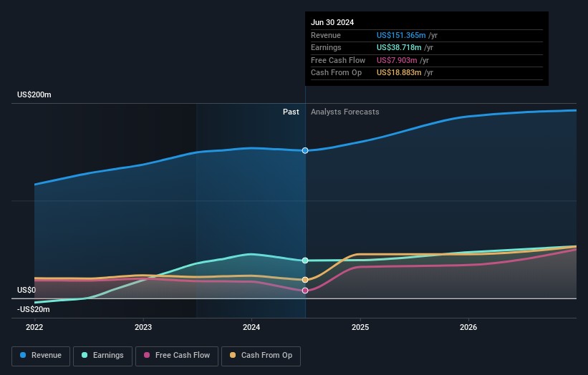Toggle the Revenue series in legend
Viewport: 588px width, 375px height.
click(x=42, y=356)
